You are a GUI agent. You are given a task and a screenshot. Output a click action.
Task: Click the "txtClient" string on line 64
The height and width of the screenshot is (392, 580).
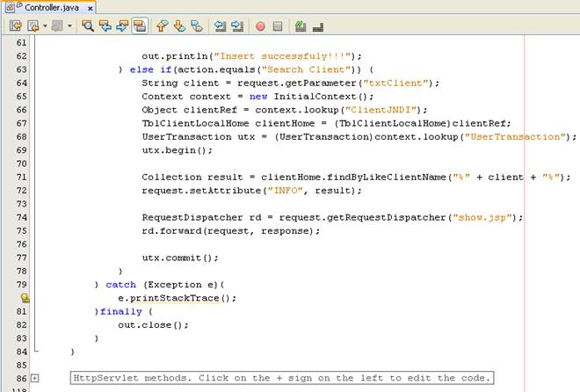395,83
